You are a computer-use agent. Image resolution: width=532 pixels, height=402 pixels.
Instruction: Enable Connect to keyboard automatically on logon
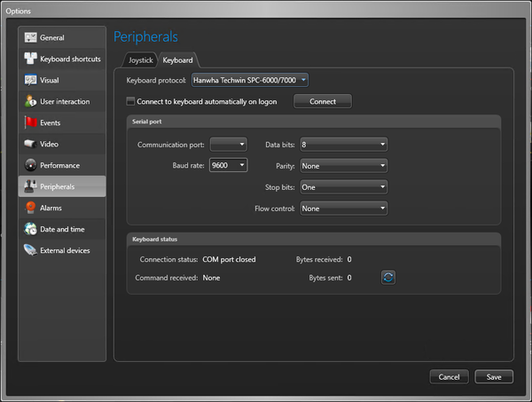click(x=130, y=101)
